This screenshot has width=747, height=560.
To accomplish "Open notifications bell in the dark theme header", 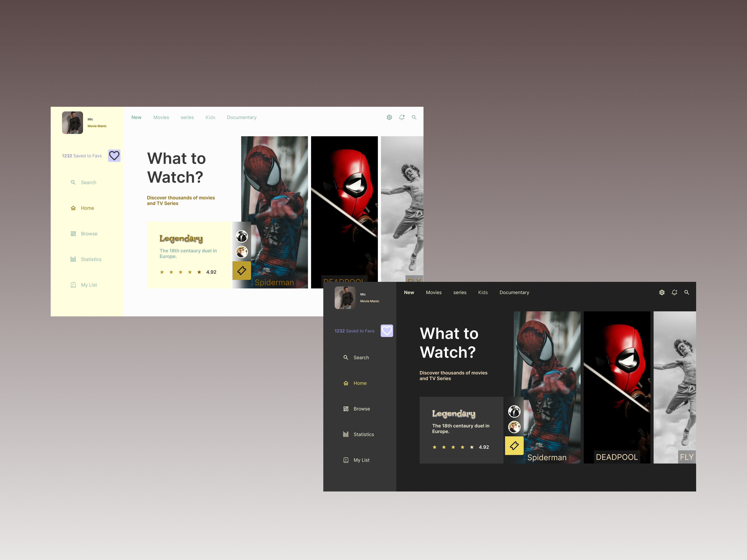I will (x=674, y=292).
